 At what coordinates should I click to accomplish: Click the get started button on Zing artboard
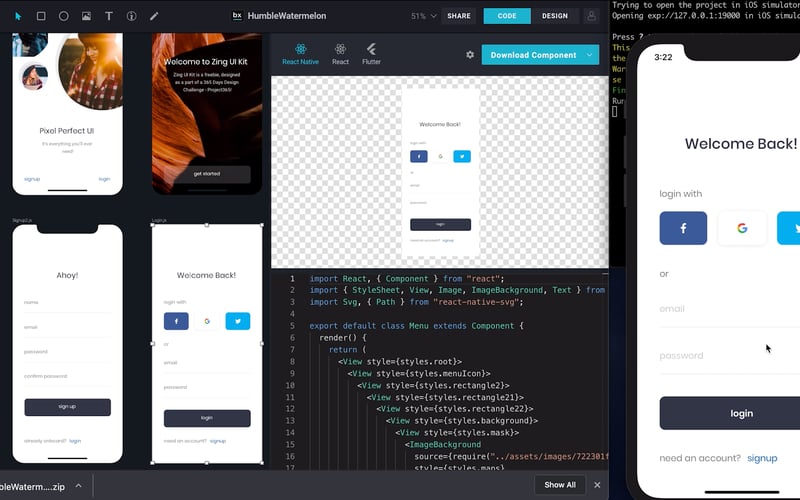(207, 174)
